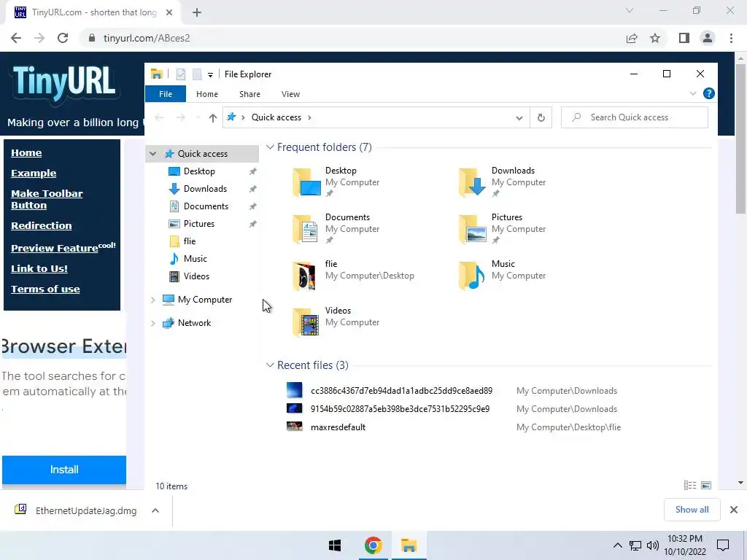Image resolution: width=747 pixels, height=560 pixels.
Task: Click the New folder icon in quick access toolbar
Action: pyautogui.click(x=197, y=74)
